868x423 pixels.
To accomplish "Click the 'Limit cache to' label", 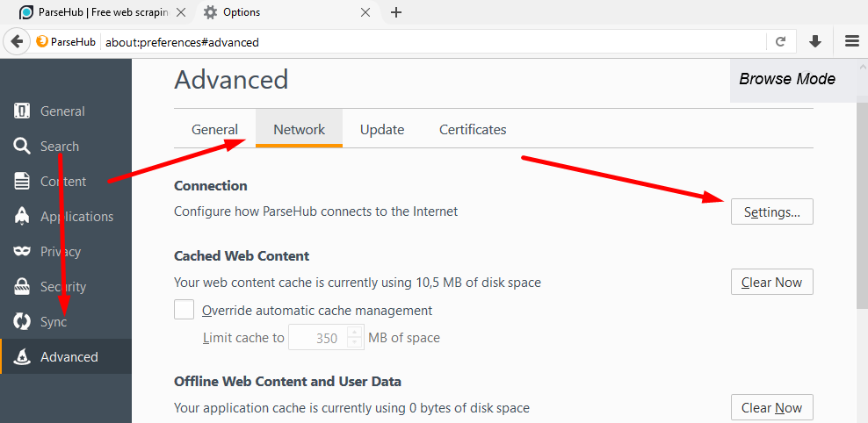I will [x=243, y=338].
